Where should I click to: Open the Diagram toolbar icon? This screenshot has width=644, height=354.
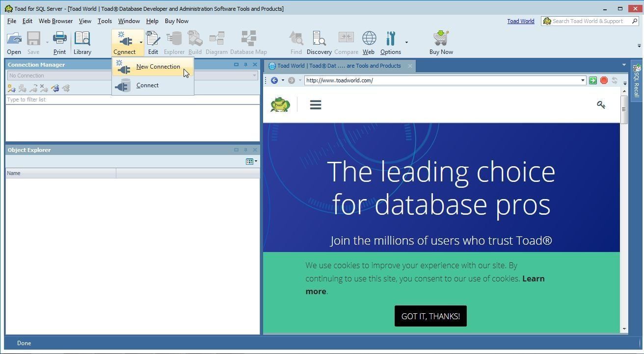point(216,39)
